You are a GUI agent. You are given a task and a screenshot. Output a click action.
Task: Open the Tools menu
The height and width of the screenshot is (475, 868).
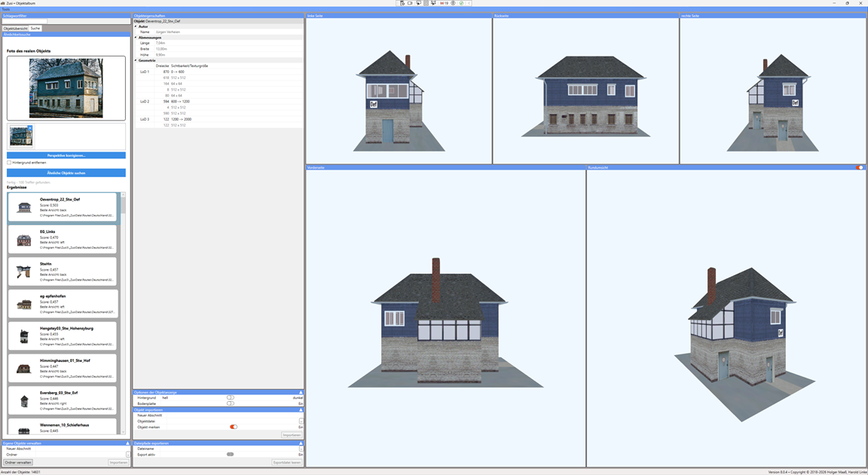(5, 9)
